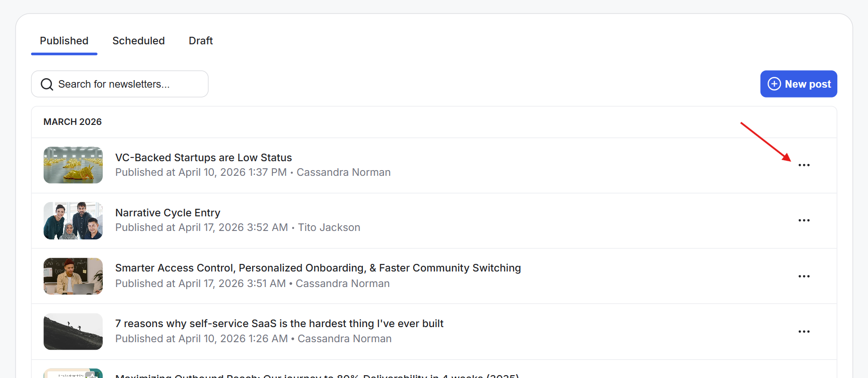This screenshot has height=378, width=868.
Task: Click the team group photo thumbnail
Action: tap(73, 221)
